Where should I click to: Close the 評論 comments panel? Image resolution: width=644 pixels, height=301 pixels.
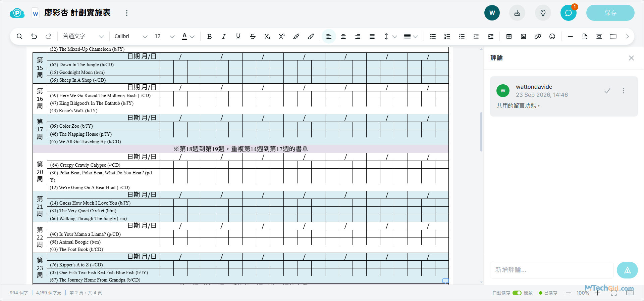point(631,58)
